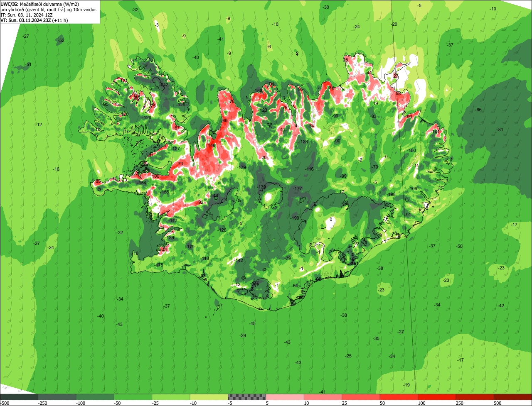The height and width of the screenshot is (406, 532).
Task: Click the darkest green legend swatch between -500 and -250
Action: [19, 397]
